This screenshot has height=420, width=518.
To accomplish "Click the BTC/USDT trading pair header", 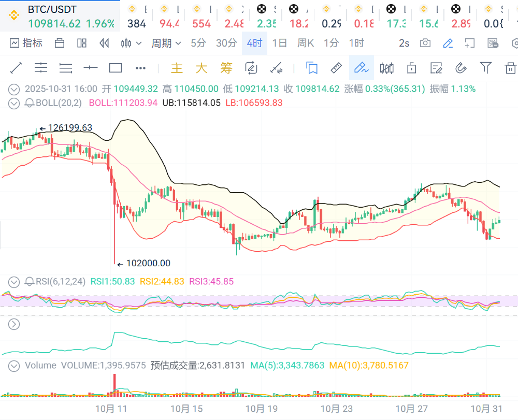I will (52, 10).
